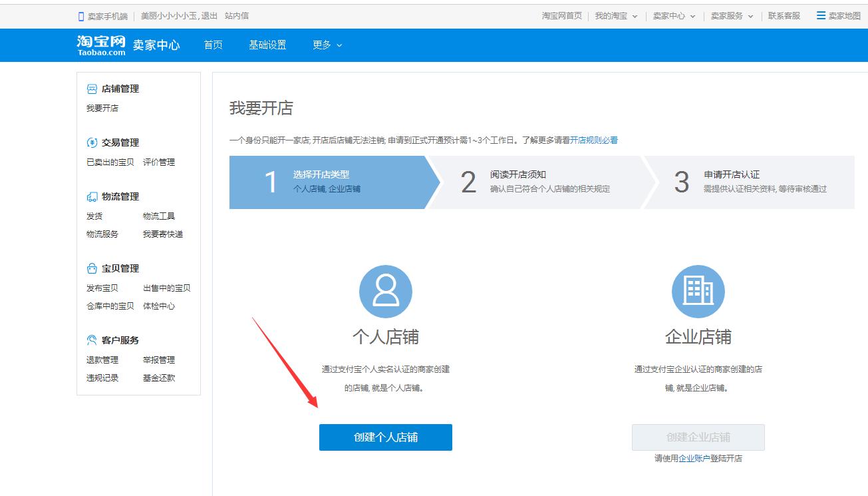The width and height of the screenshot is (868, 496).
Task: Switch to the 首页 nav item
Action: tap(212, 45)
